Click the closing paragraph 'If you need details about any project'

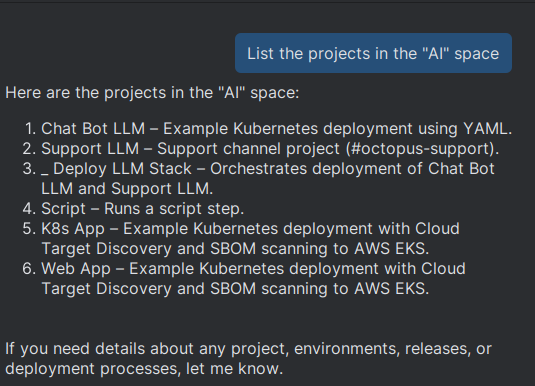click(248, 359)
